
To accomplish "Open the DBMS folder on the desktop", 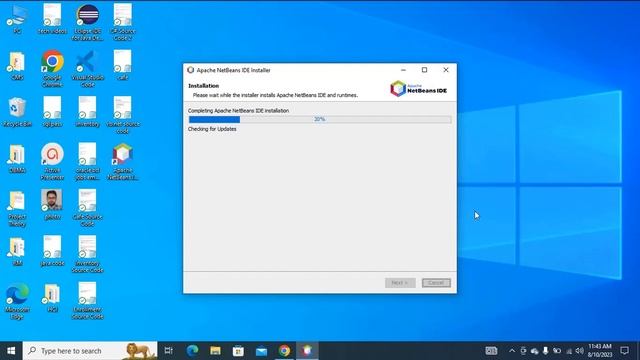I will [17, 158].
